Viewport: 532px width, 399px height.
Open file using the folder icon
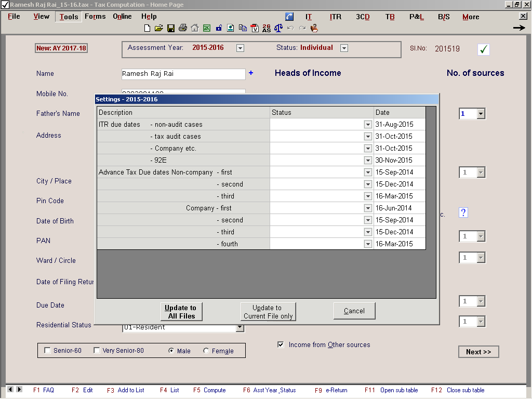click(x=159, y=28)
